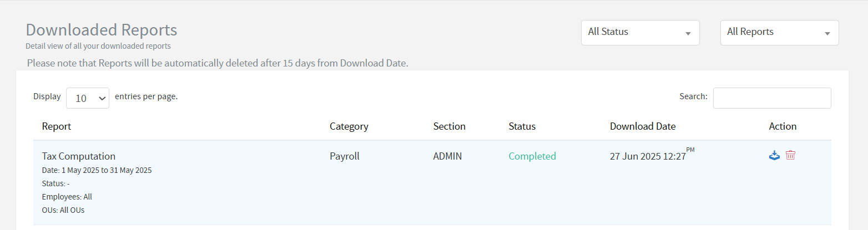Click the 27 Jun 2025 download date
868x230 pixels.
pyautogui.click(x=648, y=156)
